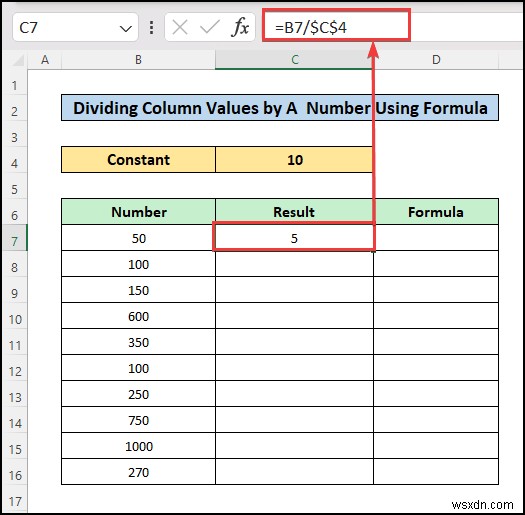Select column C header
The width and height of the screenshot is (525, 515).
[x=294, y=60]
